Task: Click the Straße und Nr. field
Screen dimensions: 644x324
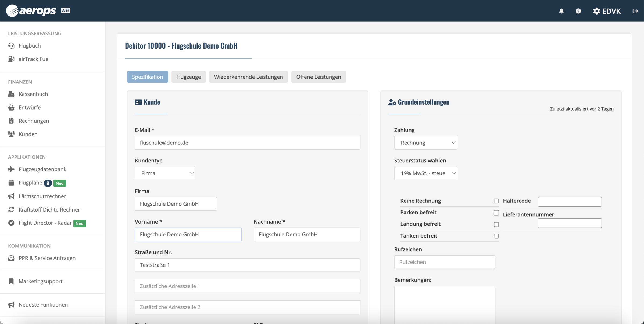Action: click(248, 265)
